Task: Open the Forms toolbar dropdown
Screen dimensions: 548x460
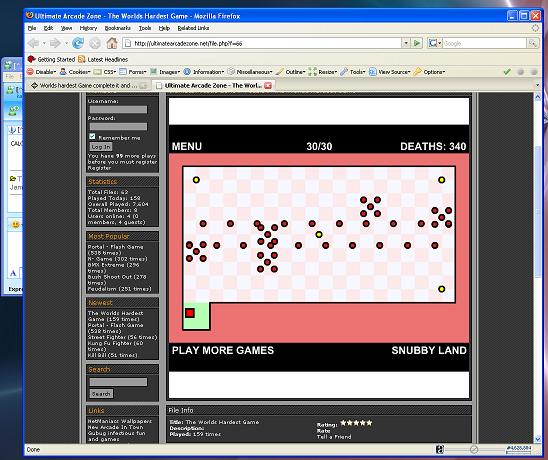Action: pyautogui.click(x=133, y=72)
